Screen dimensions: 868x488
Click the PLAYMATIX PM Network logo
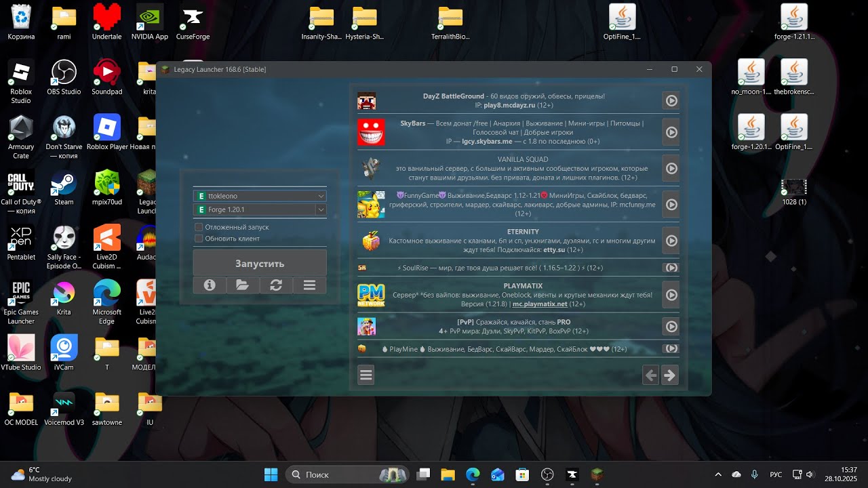pos(371,295)
